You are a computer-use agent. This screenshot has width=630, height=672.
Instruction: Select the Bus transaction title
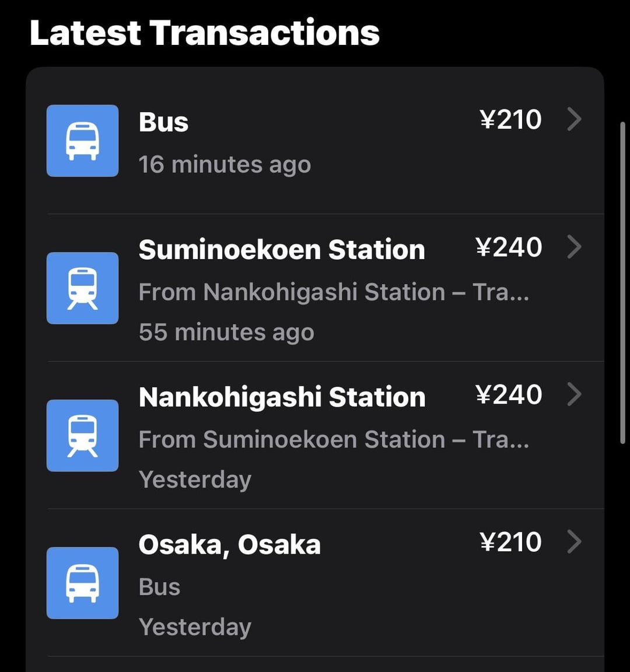pos(163,122)
